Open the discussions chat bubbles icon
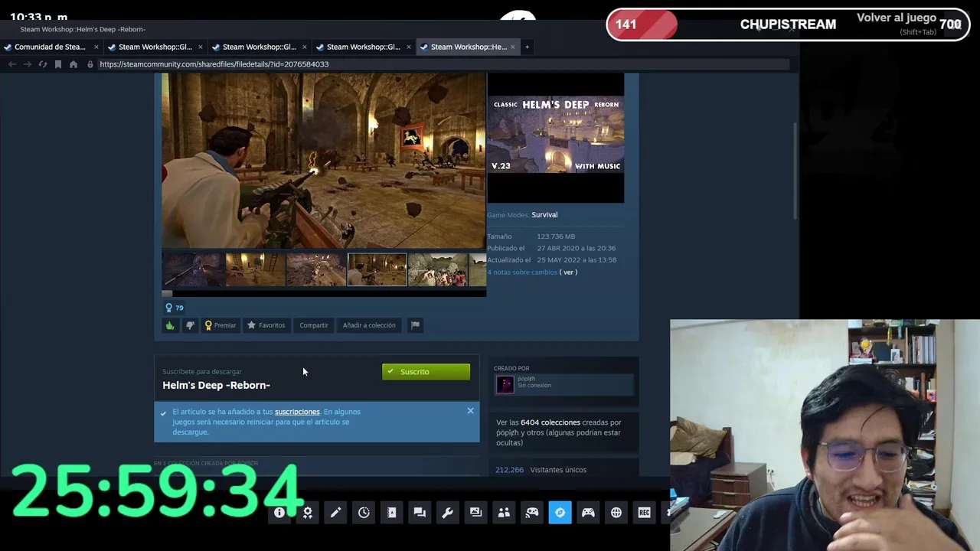Image resolution: width=980 pixels, height=551 pixels. pyautogui.click(x=420, y=513)
